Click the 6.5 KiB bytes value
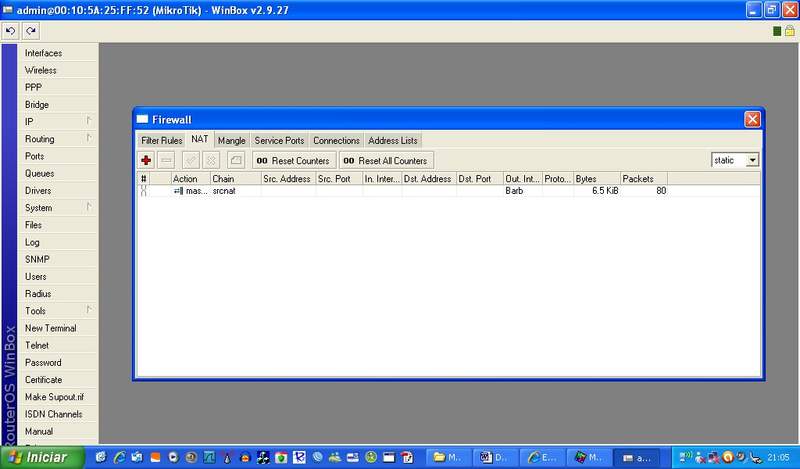Image resolution: width=800 pixels, height=469 pixels. click(605, 191)
